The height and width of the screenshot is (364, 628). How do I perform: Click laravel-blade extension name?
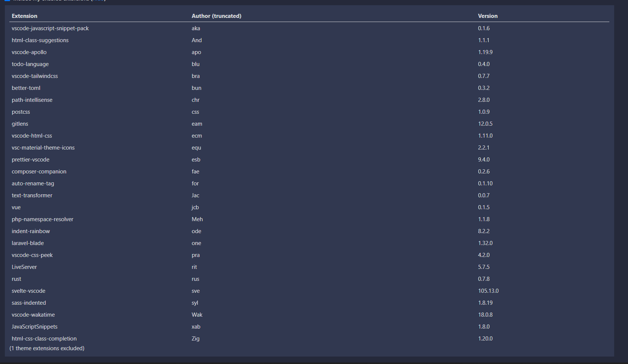tap(28, 243)
